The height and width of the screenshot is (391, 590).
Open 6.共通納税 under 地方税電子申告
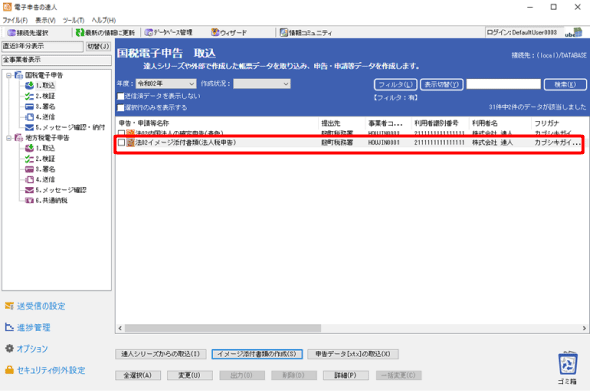[x=46, y=201]
